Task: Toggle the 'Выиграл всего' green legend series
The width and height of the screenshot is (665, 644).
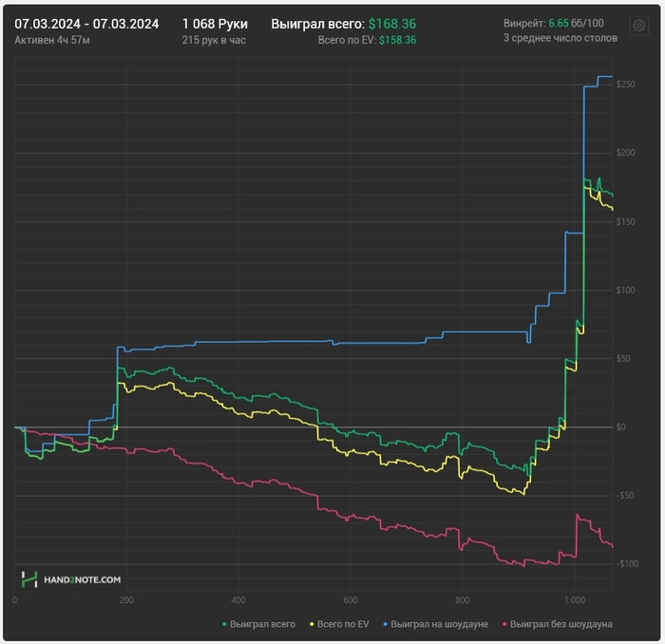Action: (x=258, y=624)
